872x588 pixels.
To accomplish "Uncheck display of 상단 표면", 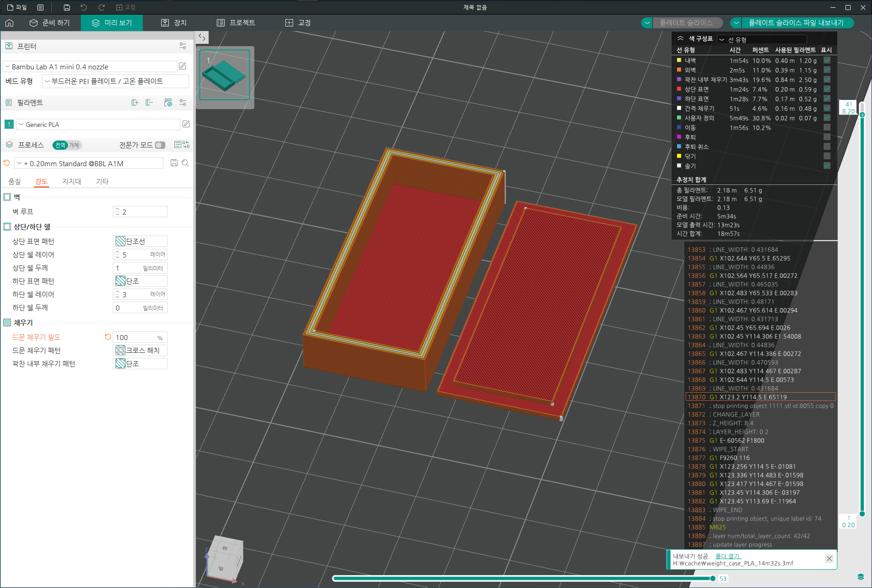I will click(827, 89).
